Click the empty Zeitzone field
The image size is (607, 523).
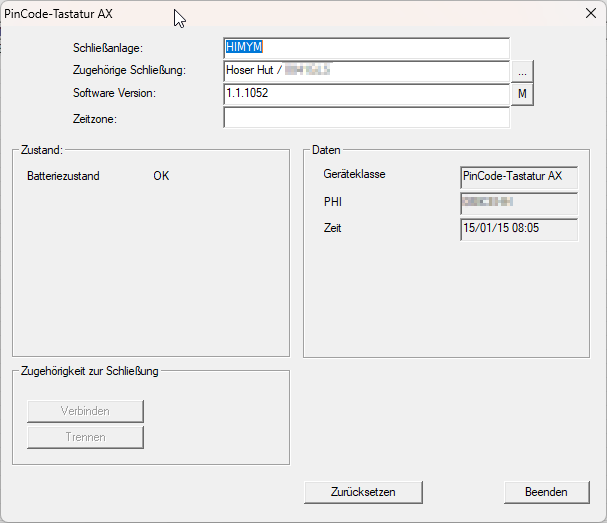[x=366, y=118]
